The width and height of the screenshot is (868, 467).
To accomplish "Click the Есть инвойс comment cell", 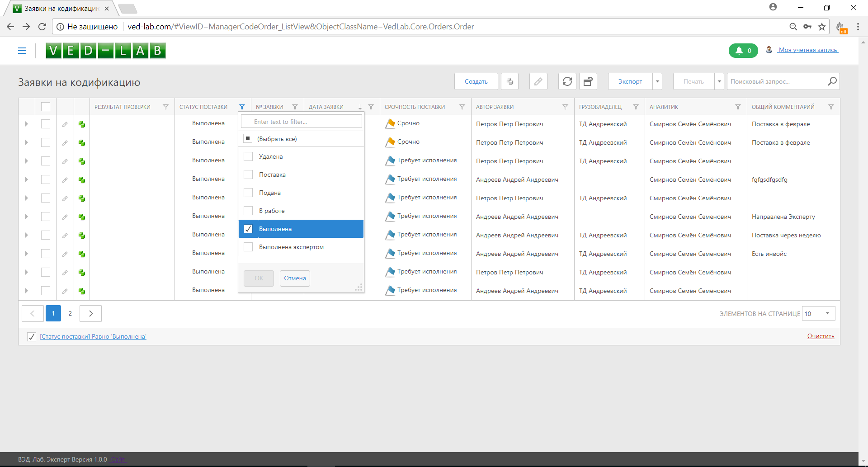I will coord(769,254).
